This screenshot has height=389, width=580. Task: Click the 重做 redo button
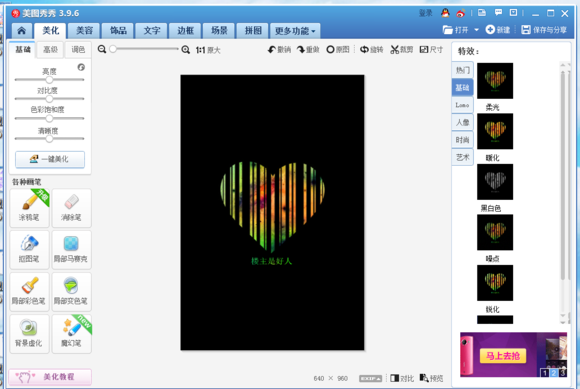308,50
